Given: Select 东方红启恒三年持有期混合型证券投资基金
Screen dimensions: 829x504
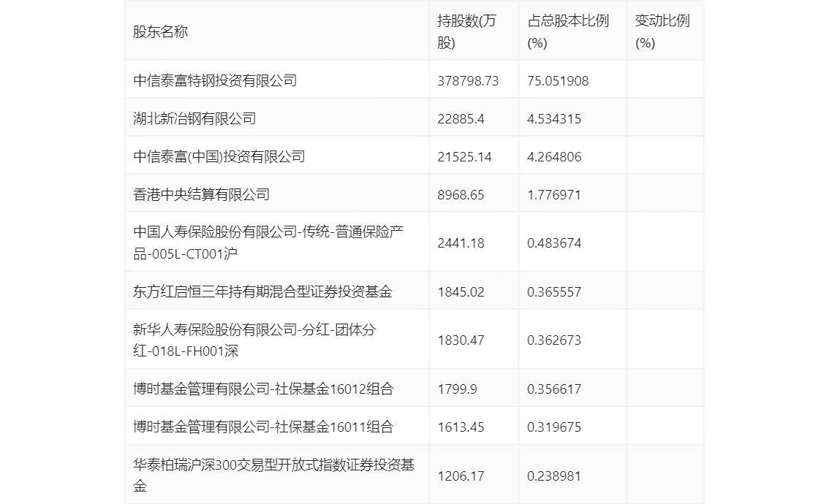Looking at the screenshot, I should click(262, 291).
